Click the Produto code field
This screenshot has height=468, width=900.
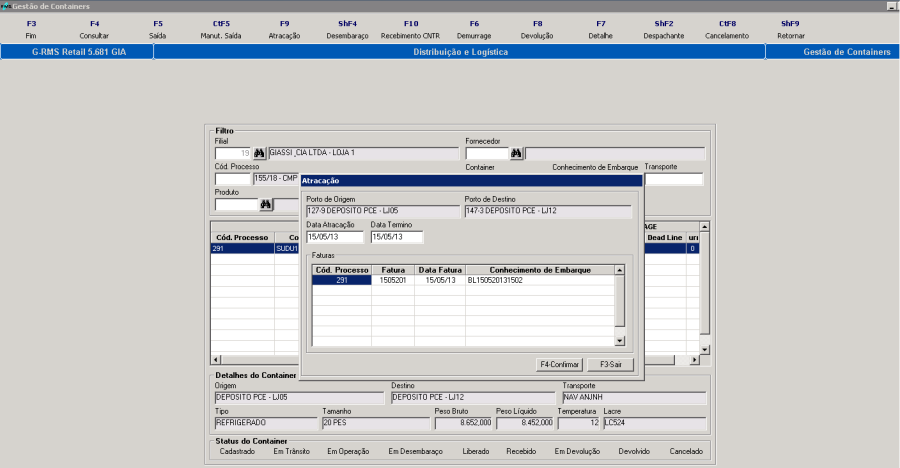pos(236,204)
